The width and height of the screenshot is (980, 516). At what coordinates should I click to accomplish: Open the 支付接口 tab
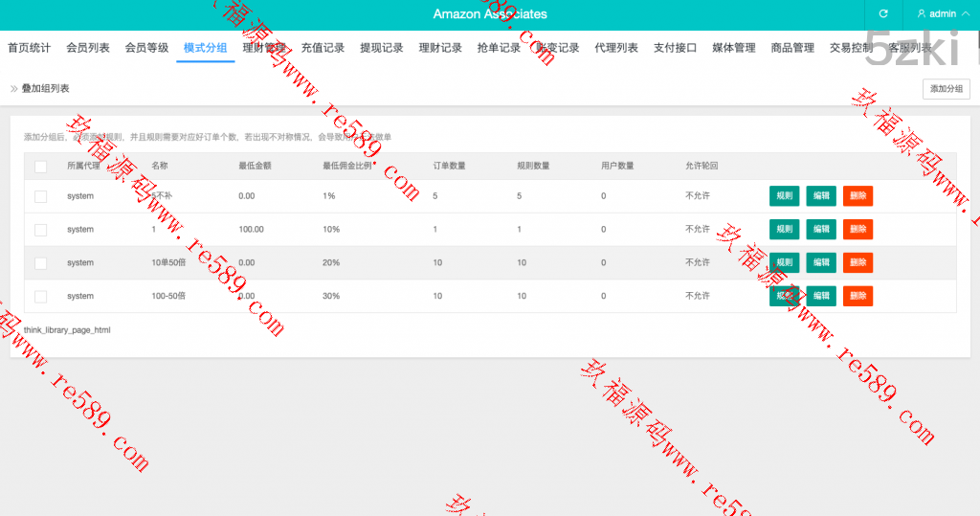(x=675, y=48)
